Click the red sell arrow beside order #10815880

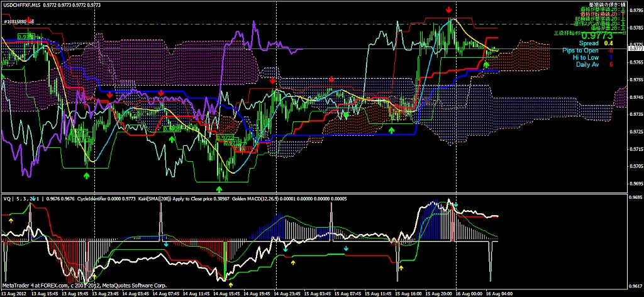click(30, 21)
